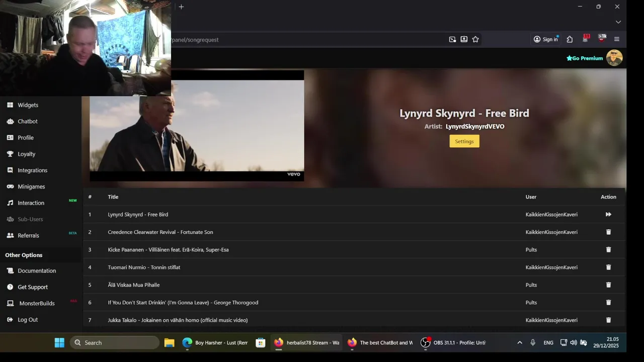This screenshot has width=644, height=362.
Task: Open the volume speaker tray icon
Action: pos(574,342)
